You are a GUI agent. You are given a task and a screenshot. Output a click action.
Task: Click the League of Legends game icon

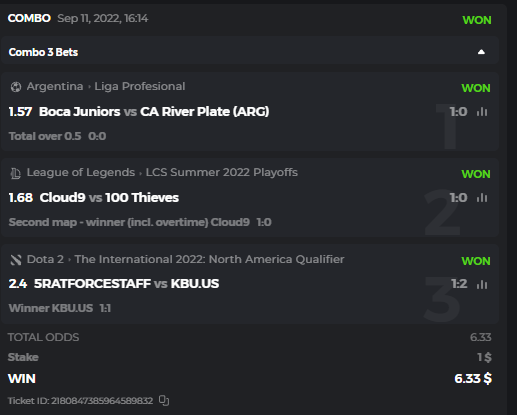16,173
